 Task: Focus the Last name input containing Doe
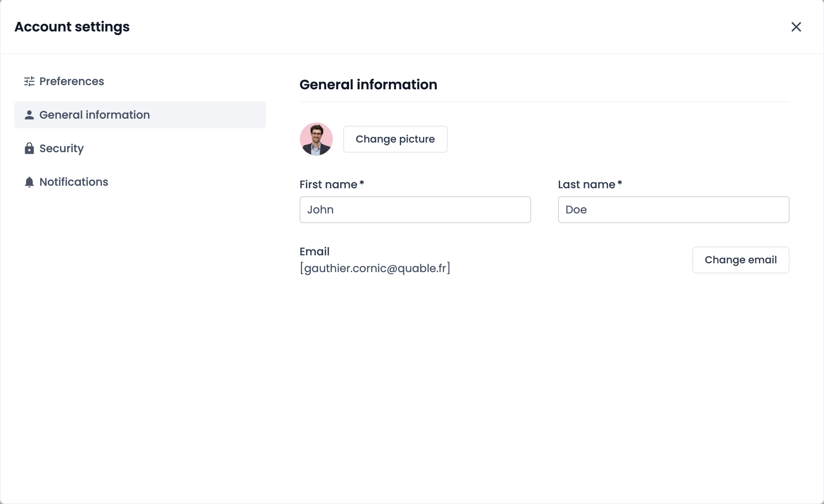click(x=673, y=210)
